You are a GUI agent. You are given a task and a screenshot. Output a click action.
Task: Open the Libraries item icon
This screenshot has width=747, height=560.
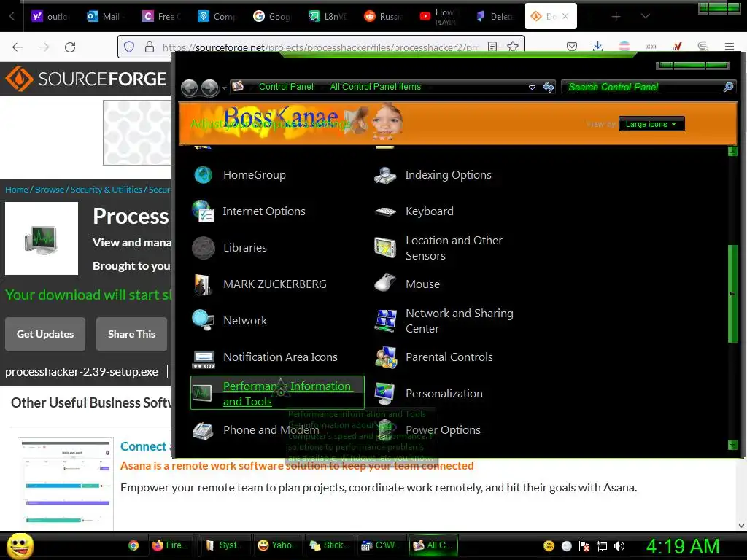203,248
